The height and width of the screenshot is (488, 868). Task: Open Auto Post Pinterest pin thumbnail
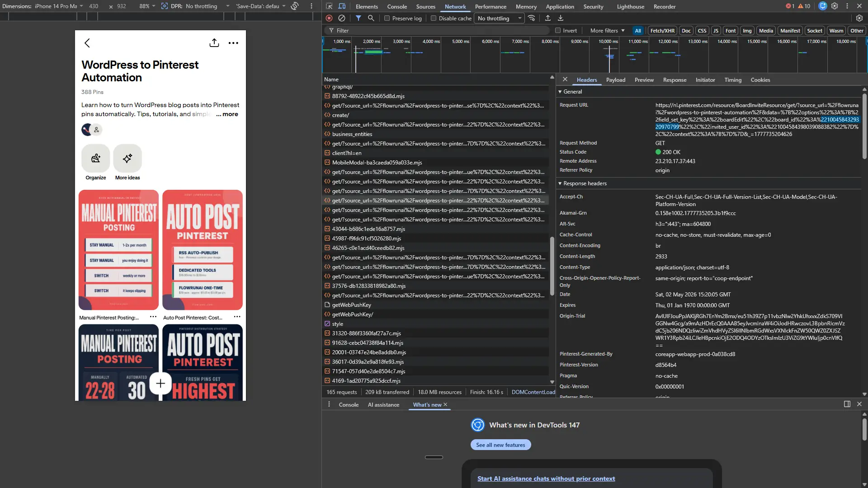203,250
